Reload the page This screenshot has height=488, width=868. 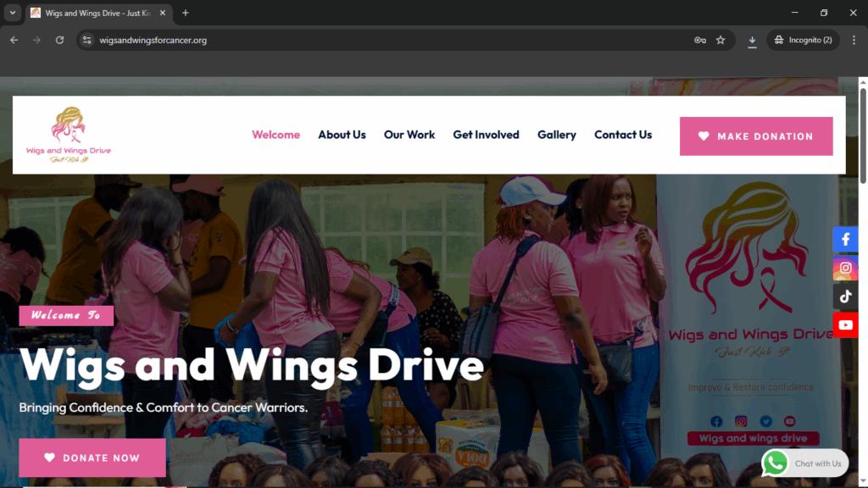click(x=59, y=40)
